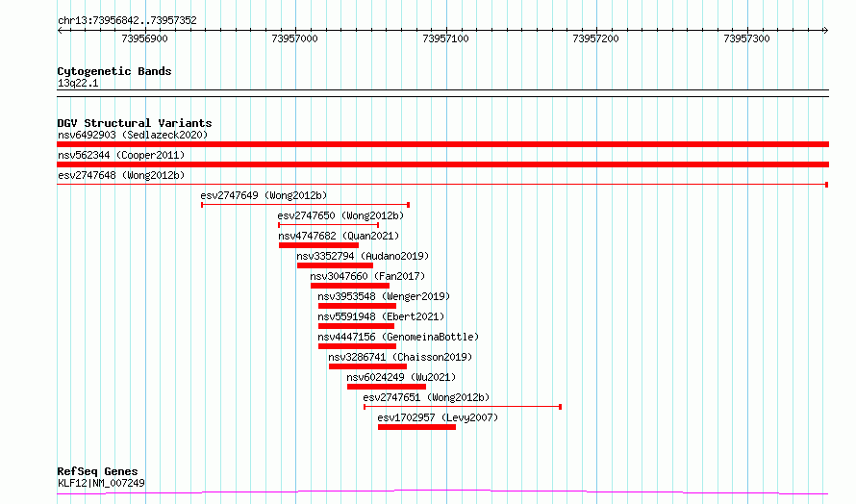The image size is (856, 504).
Task: Click the RefSeq Genes track title
Action: [98, 471]
